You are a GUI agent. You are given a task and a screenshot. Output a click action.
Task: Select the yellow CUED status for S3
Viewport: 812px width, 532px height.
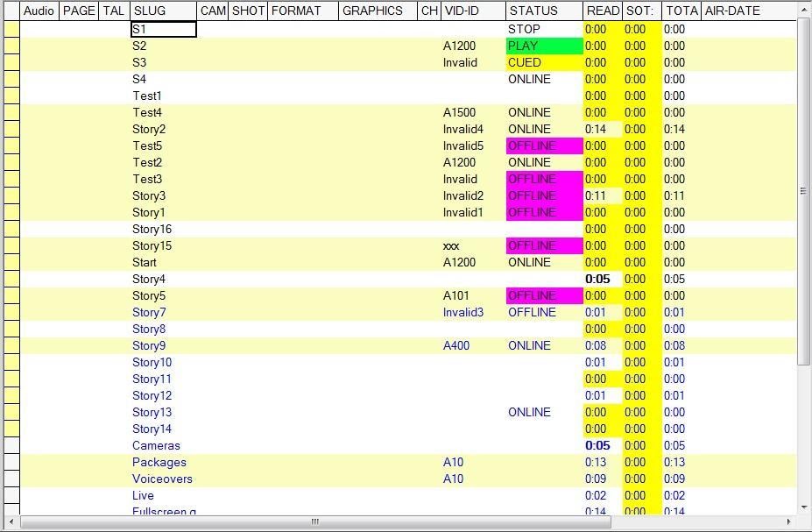(544, 62)
